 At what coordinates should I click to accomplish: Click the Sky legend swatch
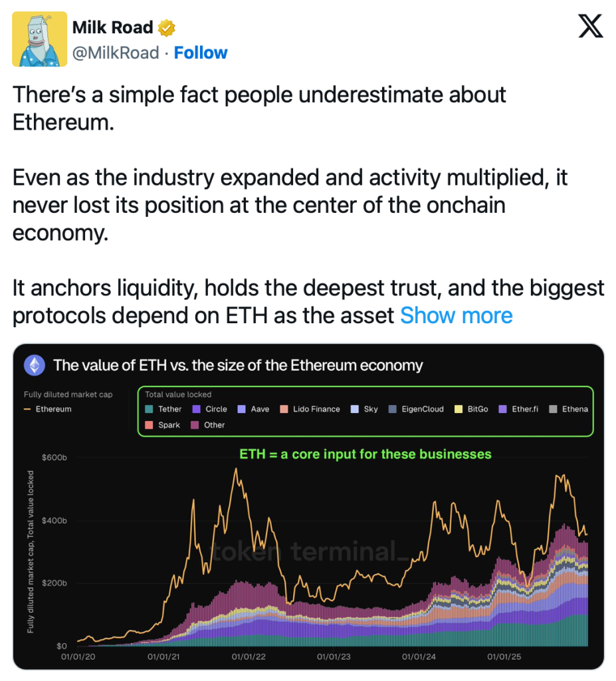pyautogui.click(x=354, y=409)
